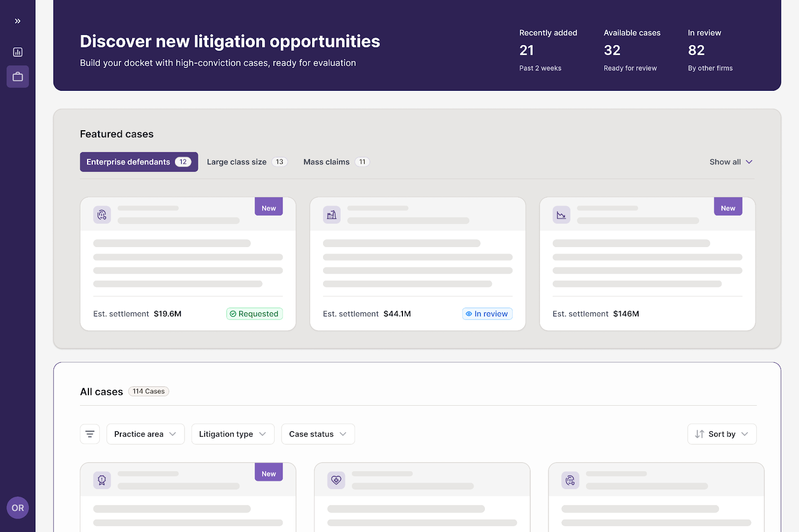799x532 pixels.
Task: Open the Sort by dropdown
Action: tap(722, 434)
